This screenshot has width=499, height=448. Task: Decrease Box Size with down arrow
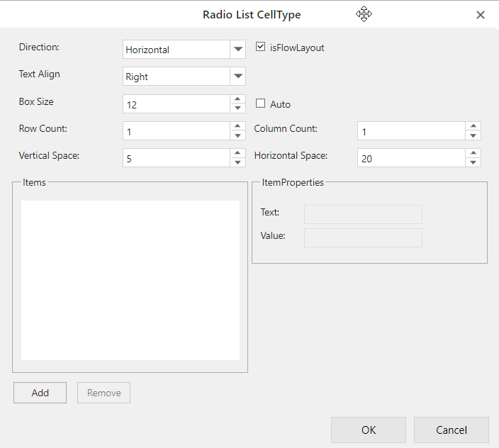click(x=237, y=108)
